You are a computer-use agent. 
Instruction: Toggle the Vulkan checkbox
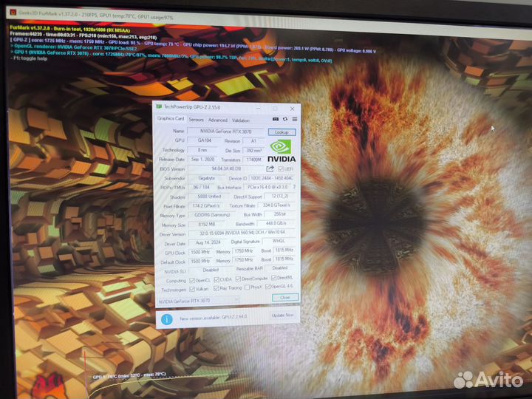[192, 289]
